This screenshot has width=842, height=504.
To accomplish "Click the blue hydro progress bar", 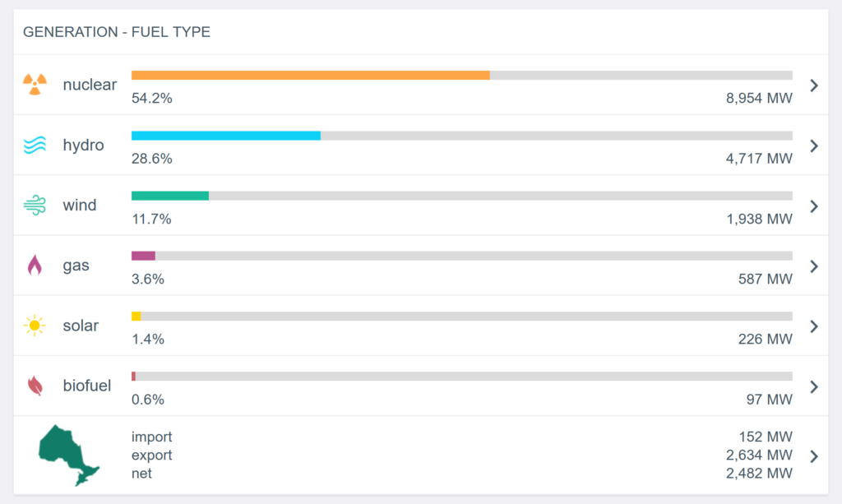I will click(x=226, y=136).
